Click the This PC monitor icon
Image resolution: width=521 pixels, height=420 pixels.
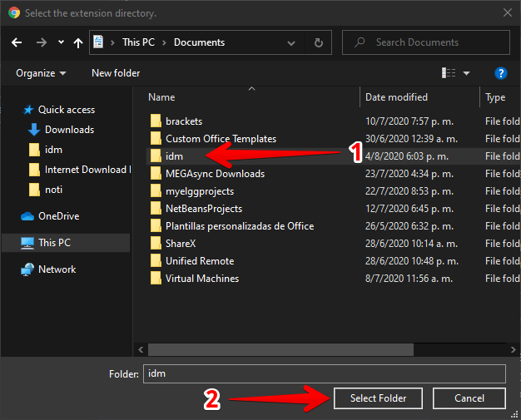(27, 243)
